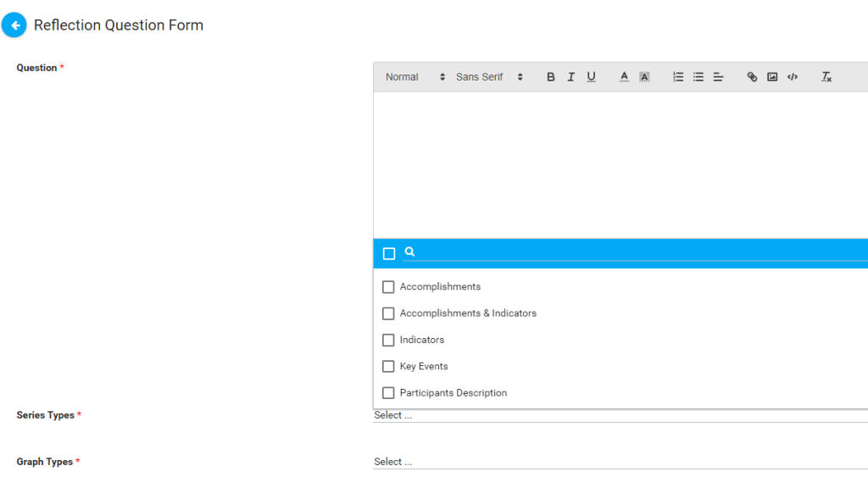The width and height of the screenshot is (868, 488).
Task: Check the Accomplishments option
Action: pos(388,286)
